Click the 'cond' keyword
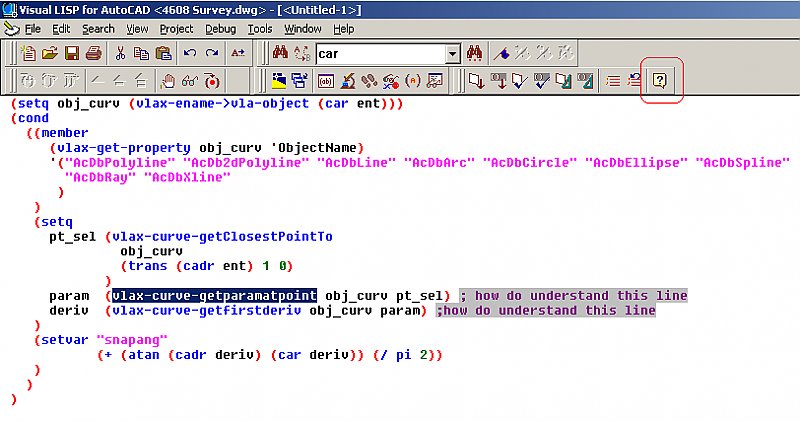 [x=33, y=118]
